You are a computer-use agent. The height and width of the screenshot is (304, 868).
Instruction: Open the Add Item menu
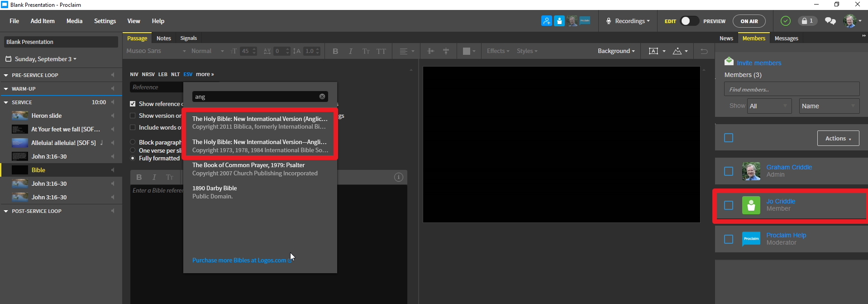43,21
